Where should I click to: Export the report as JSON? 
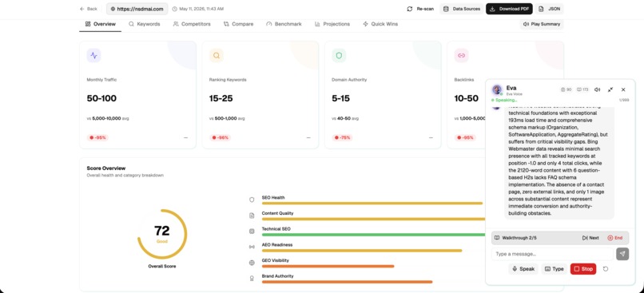tap(550, 9)
